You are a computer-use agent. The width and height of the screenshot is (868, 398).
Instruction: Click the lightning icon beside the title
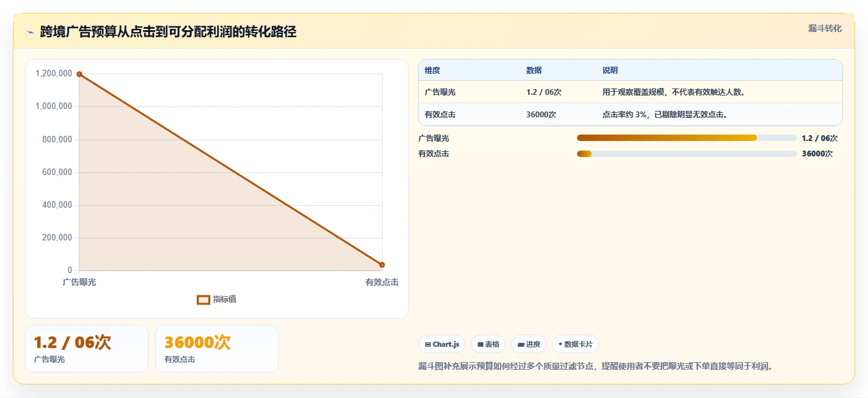30,32
